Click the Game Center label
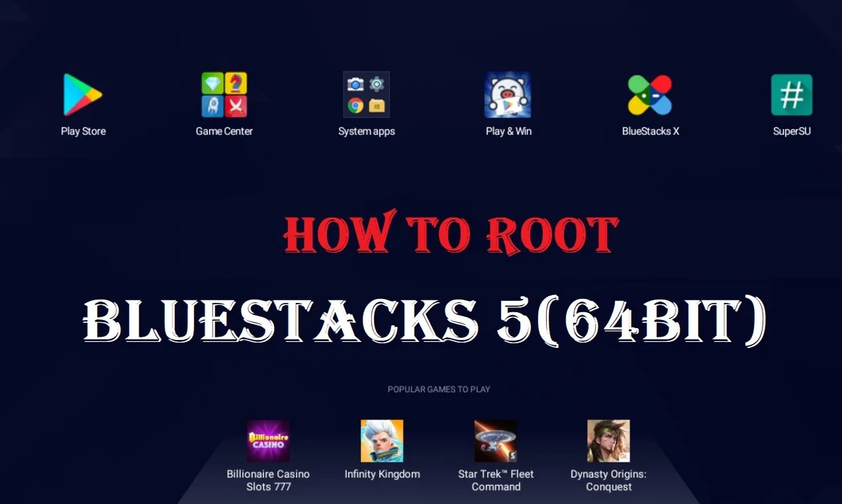 tap(224, 131)
